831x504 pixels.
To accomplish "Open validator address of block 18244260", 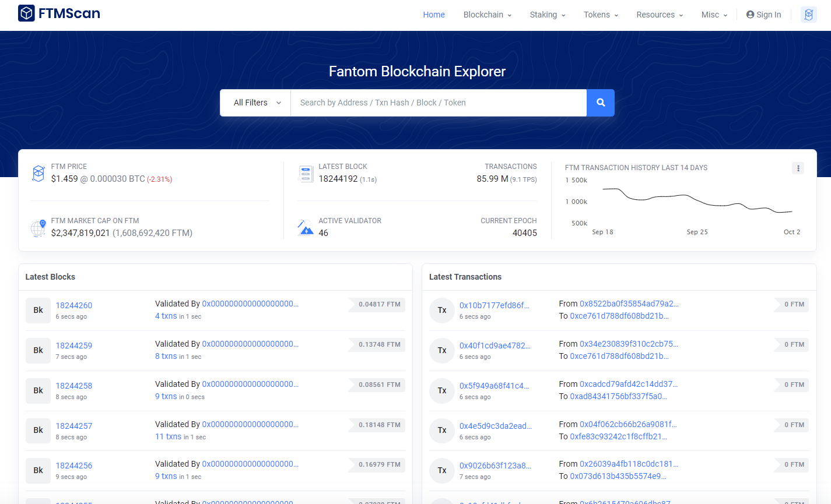I will (250, 304).
